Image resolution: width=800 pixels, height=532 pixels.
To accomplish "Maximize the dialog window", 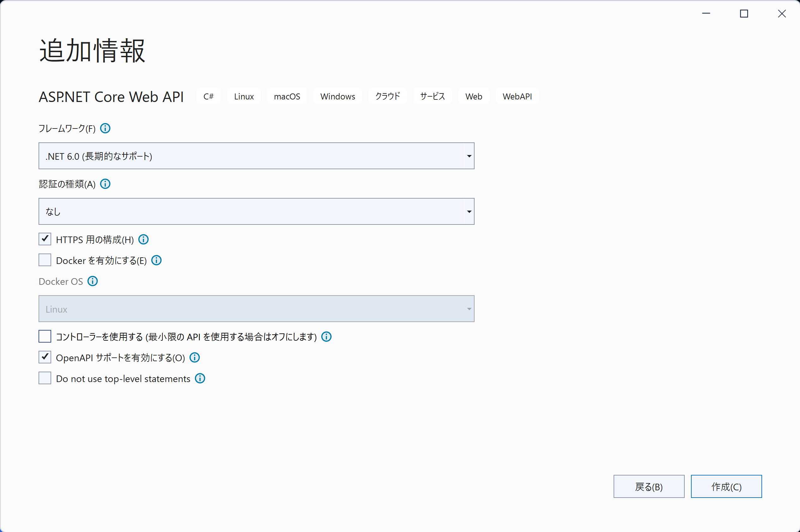I will point(744,14).
